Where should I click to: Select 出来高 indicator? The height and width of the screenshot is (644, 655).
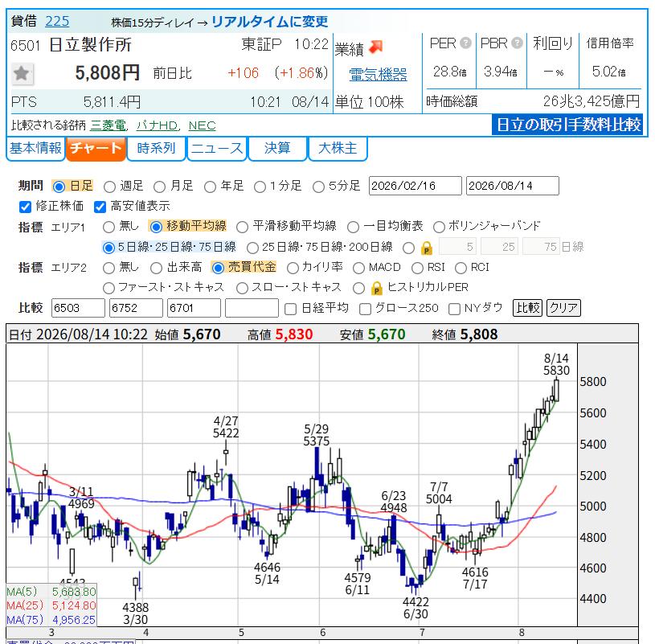(x=156, y=268)
